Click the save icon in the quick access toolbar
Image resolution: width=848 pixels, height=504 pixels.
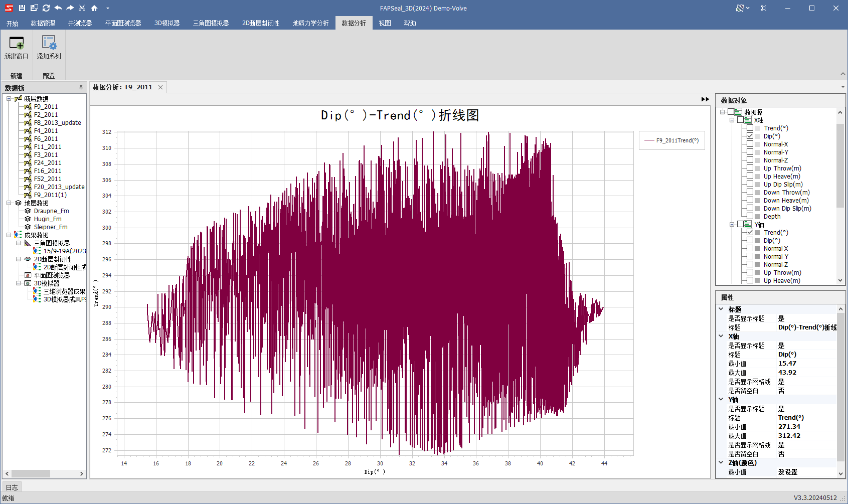(22, 8)
